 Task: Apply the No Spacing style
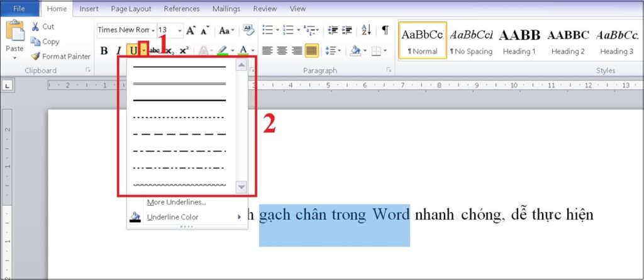pos(472,40)
